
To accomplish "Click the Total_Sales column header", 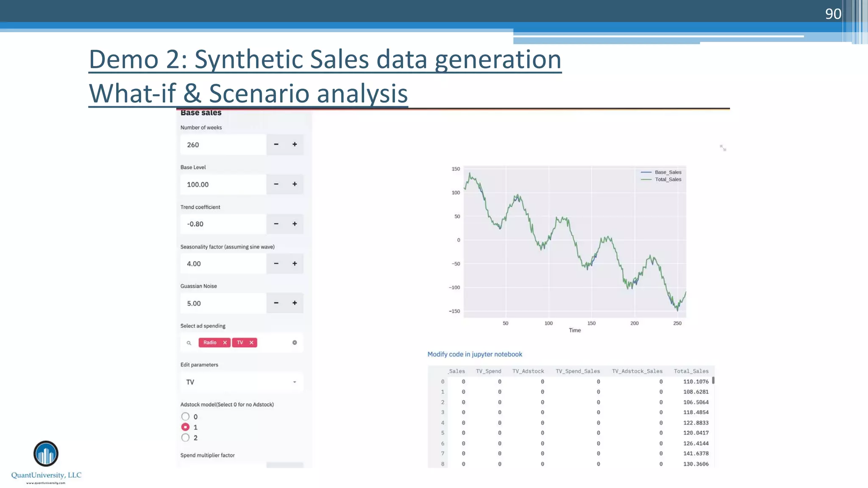I will pos(691,371).
